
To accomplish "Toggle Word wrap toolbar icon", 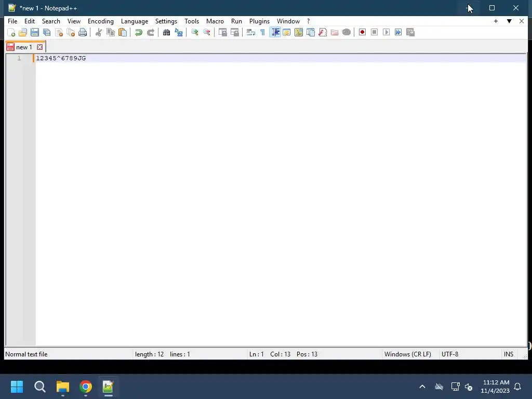I will [x=251, y=32].
